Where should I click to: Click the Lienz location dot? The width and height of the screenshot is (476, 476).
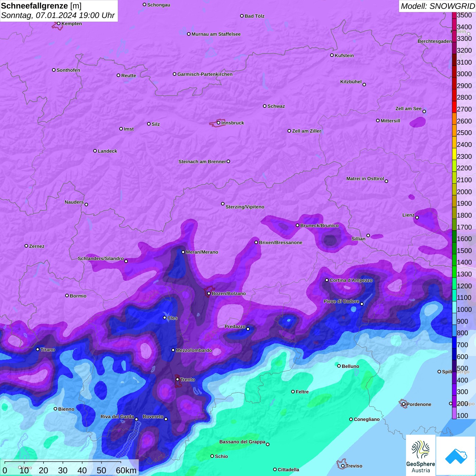(x=417, y=218)
